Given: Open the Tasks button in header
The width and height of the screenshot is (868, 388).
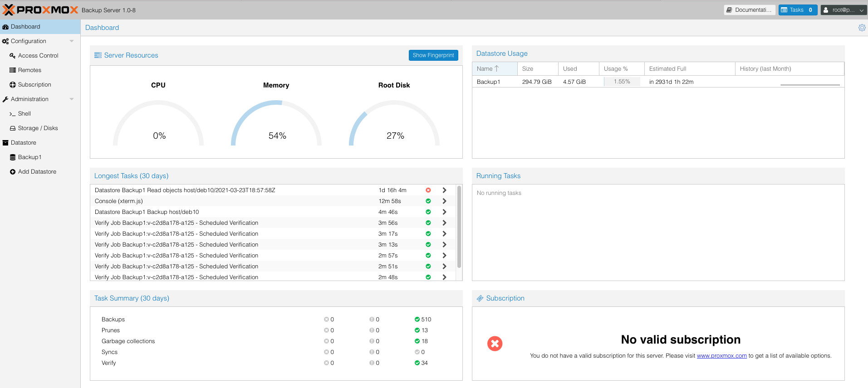Looking at the screenshot, I should point(798,10).
